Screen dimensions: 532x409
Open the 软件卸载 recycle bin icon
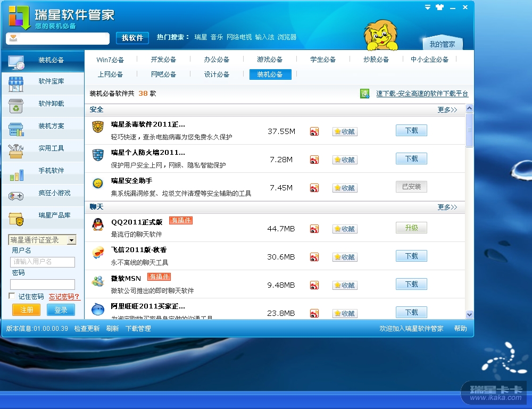click(x=16, y=106)
